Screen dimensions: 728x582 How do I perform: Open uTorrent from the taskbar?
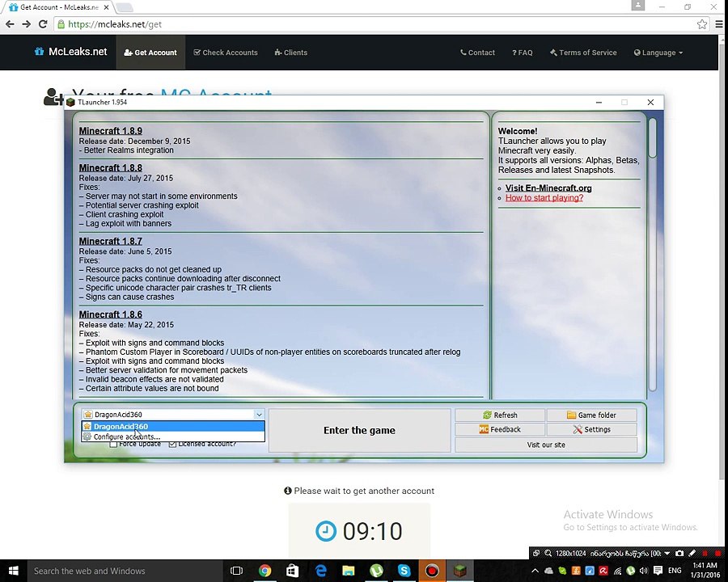pyautogui.click(x=376, y=571)
